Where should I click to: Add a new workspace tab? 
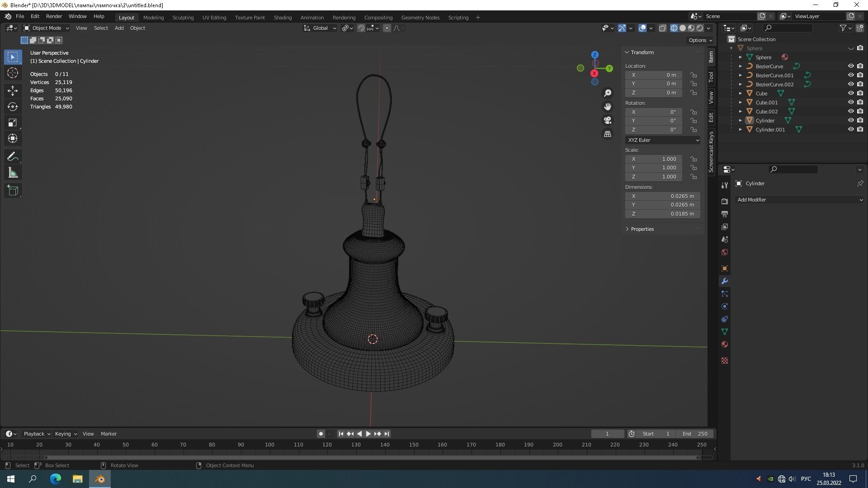478,18
